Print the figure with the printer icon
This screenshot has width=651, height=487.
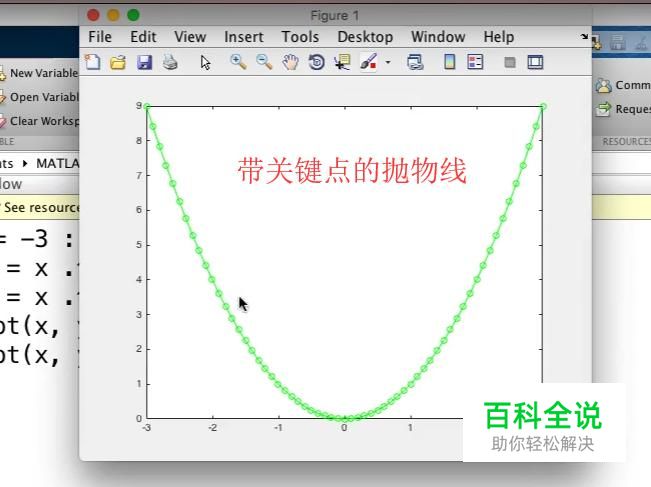pos(170,62)
